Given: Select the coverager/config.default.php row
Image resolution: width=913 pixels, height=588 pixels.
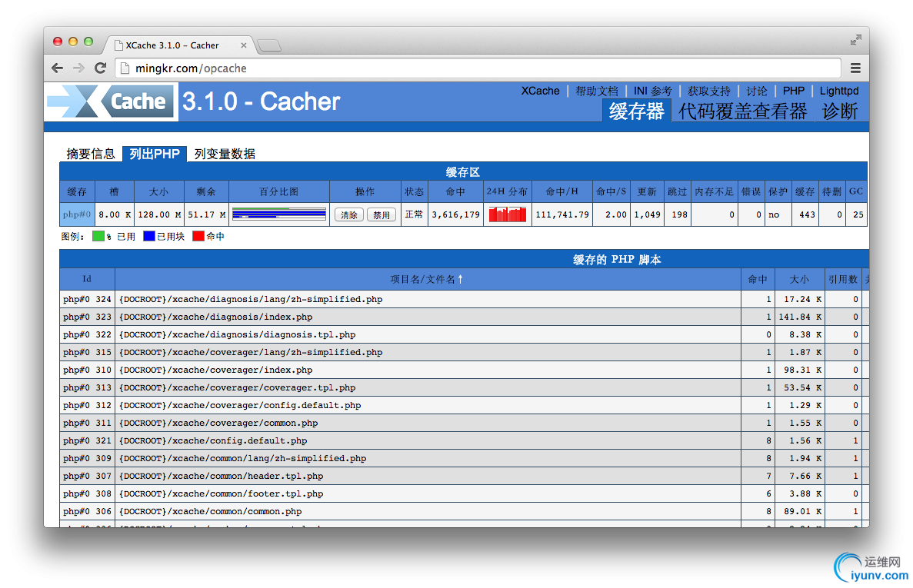Looking at the screenshot, I should [x=464, y=405].
